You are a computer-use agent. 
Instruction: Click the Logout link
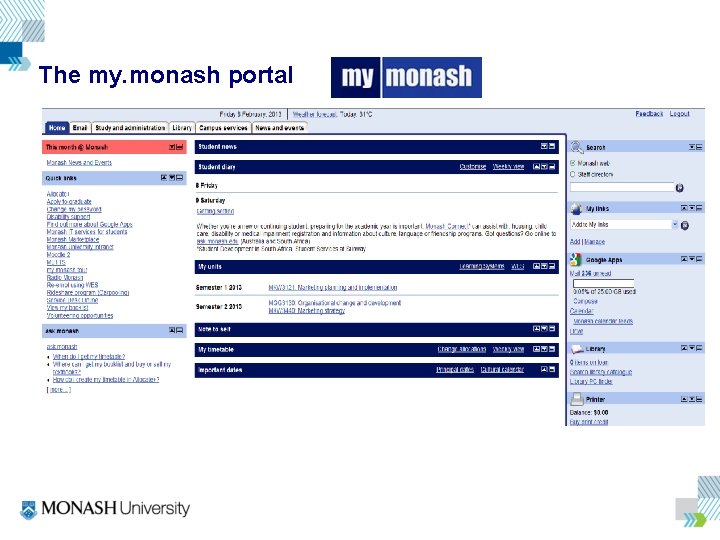click(x=680, y=113)
